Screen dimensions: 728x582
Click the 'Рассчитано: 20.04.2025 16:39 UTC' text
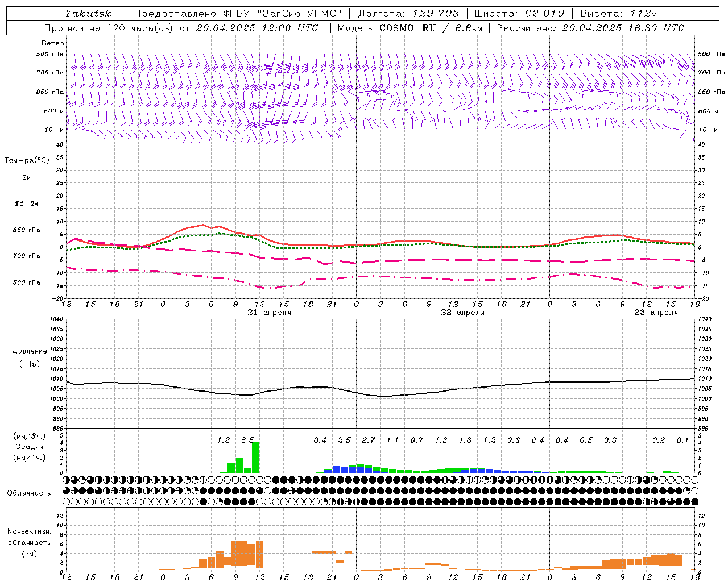pos(590,28)
